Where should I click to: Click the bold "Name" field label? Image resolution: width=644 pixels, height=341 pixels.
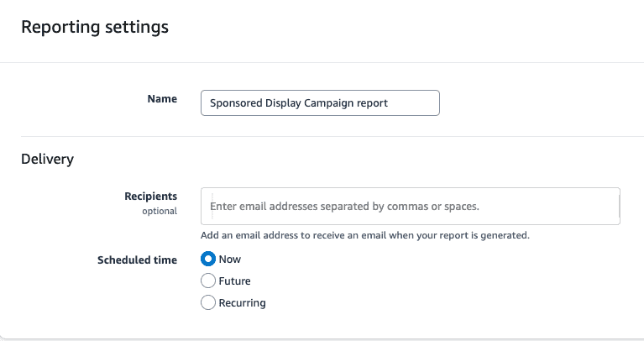(162, 98)
